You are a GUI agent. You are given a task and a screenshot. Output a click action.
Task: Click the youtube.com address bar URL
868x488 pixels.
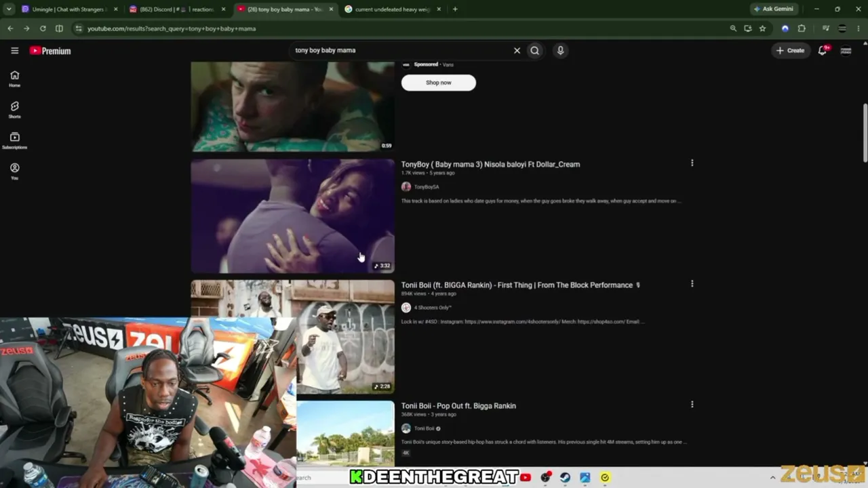pyautogui.click(x=172, y=28)
